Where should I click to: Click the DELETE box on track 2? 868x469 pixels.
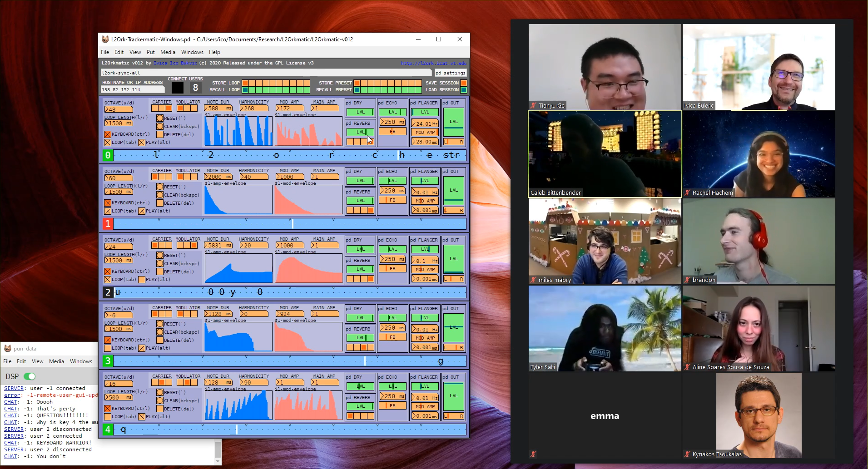160,272
